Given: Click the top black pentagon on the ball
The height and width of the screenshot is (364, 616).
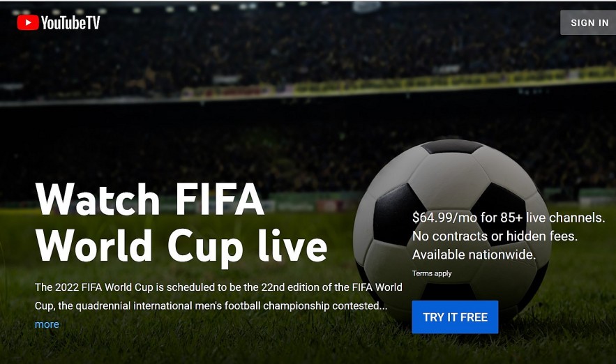Looking at the screenshot, I should pyautogui.click(x=452, y=146).
